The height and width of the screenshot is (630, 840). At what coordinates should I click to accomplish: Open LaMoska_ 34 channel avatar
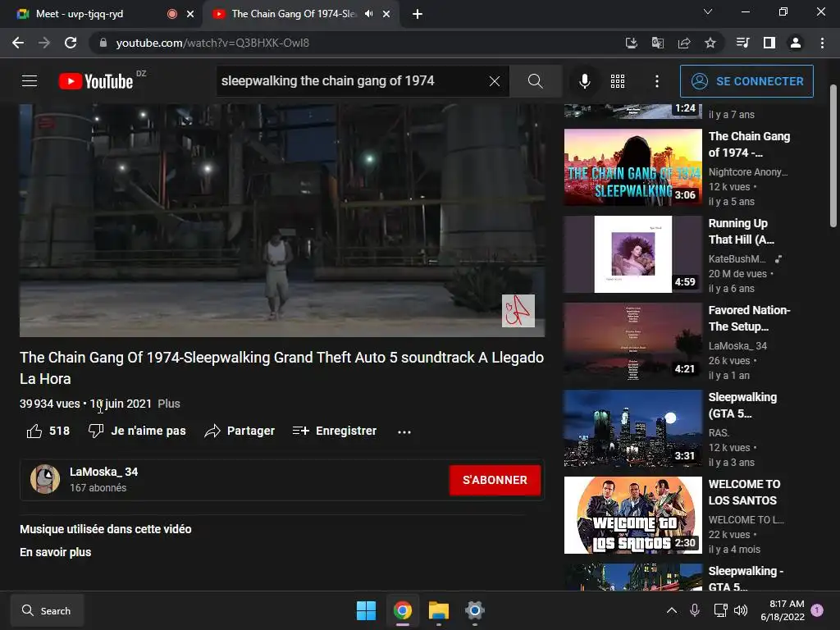(45, 479)
